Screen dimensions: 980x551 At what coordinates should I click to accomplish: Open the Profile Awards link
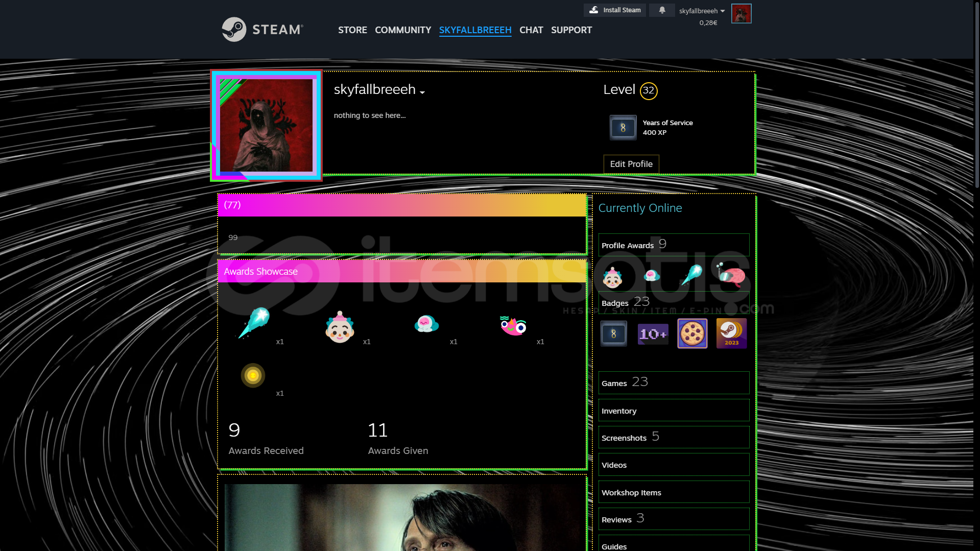(x=674, y=245)
